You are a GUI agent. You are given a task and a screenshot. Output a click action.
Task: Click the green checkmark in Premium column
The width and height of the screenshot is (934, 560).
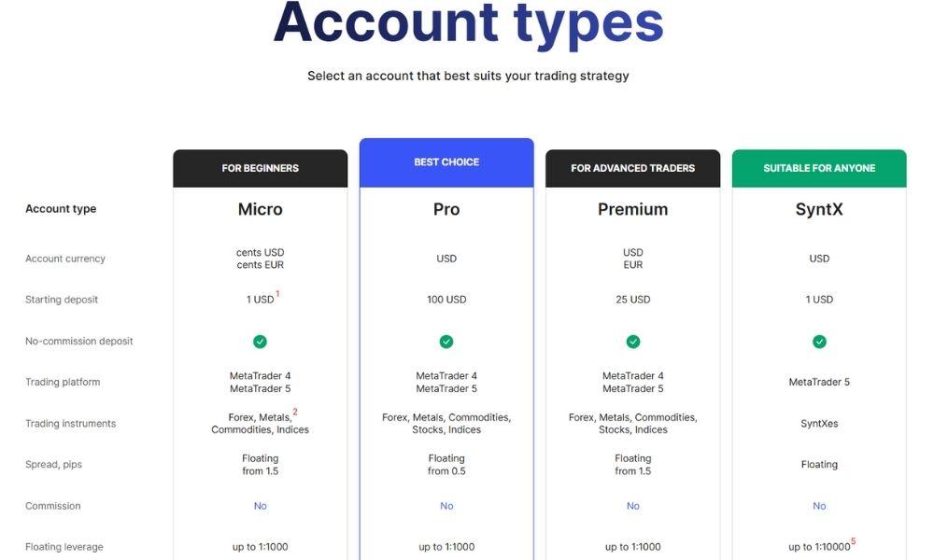(633, 342)
